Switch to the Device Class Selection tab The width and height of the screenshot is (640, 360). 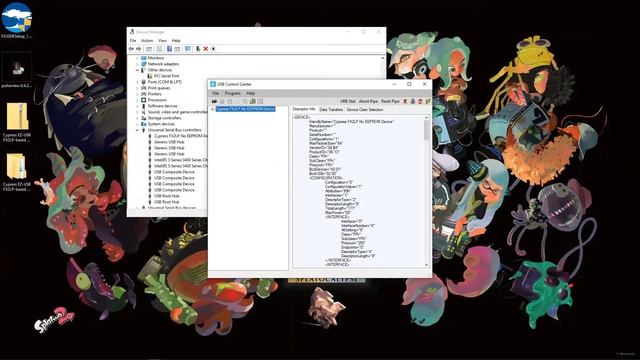coord(364,109)
